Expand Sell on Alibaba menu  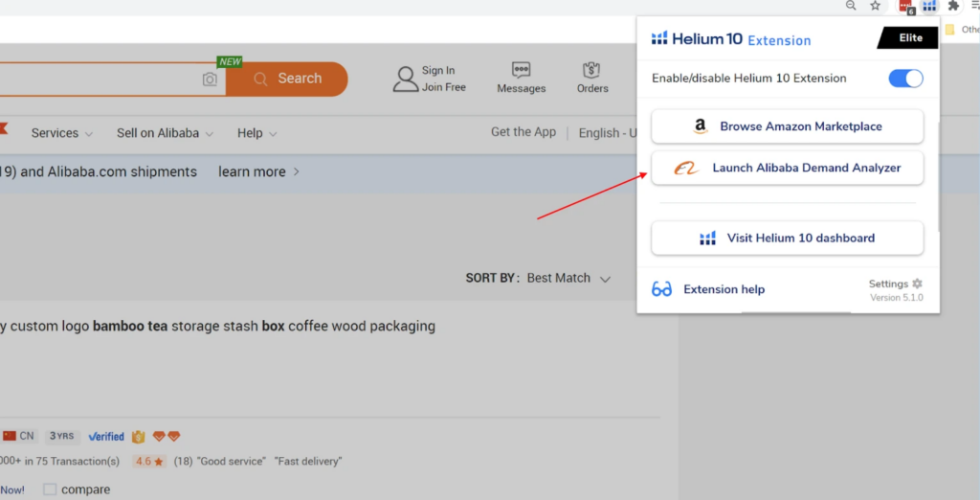tap(165, 133)
